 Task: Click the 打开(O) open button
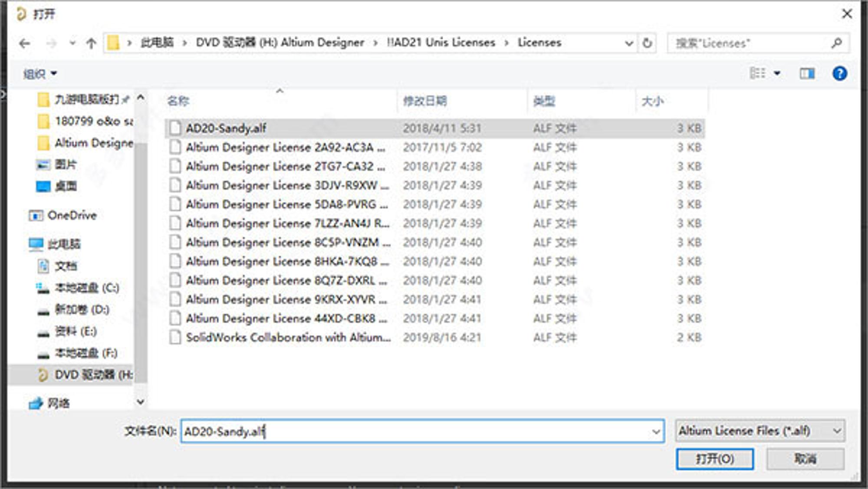point(714,459)
